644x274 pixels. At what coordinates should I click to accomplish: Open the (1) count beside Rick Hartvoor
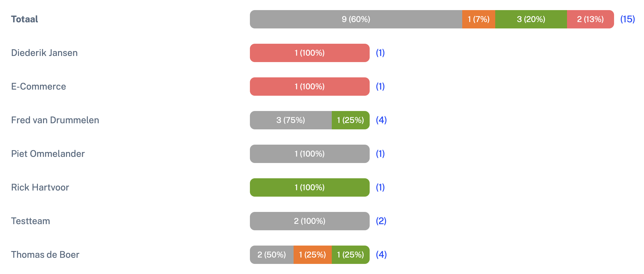point(380,187)
